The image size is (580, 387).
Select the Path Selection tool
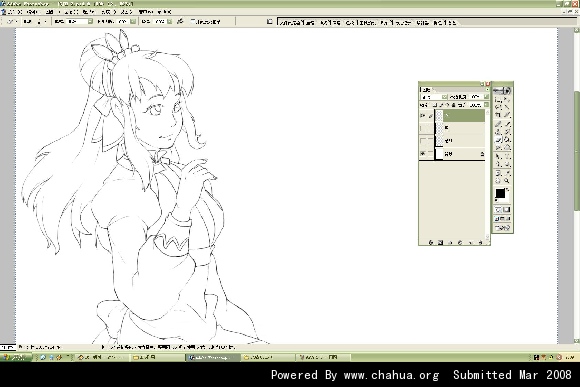pyautogui.click(x=498, y=156)
